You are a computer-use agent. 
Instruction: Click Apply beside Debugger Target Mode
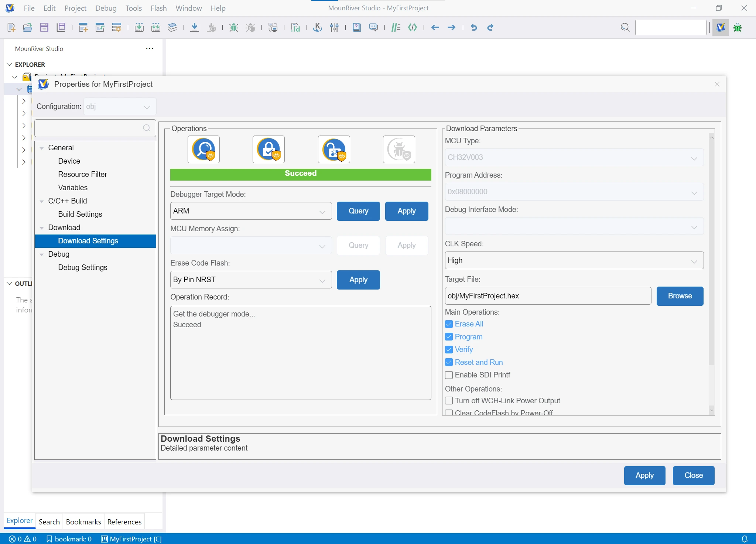click(x=407, y=211)
